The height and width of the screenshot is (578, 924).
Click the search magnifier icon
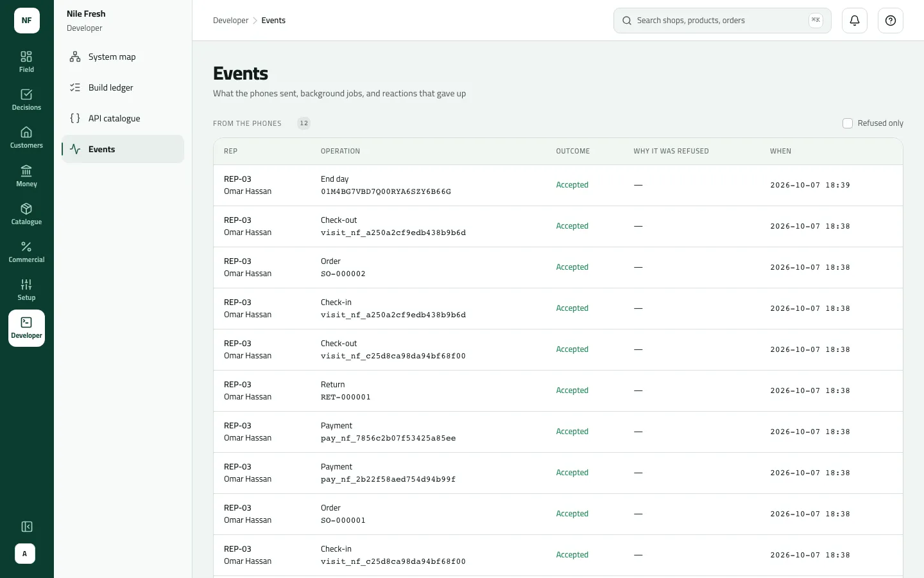[627, 21]
